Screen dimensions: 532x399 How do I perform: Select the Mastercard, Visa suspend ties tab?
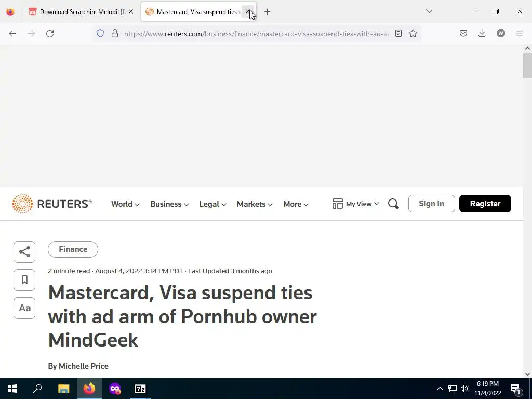pyautogui.click(x=198, y=12)
